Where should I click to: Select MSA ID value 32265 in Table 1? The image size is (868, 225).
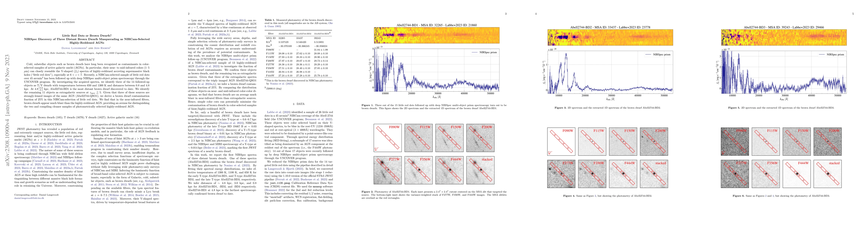282,38
